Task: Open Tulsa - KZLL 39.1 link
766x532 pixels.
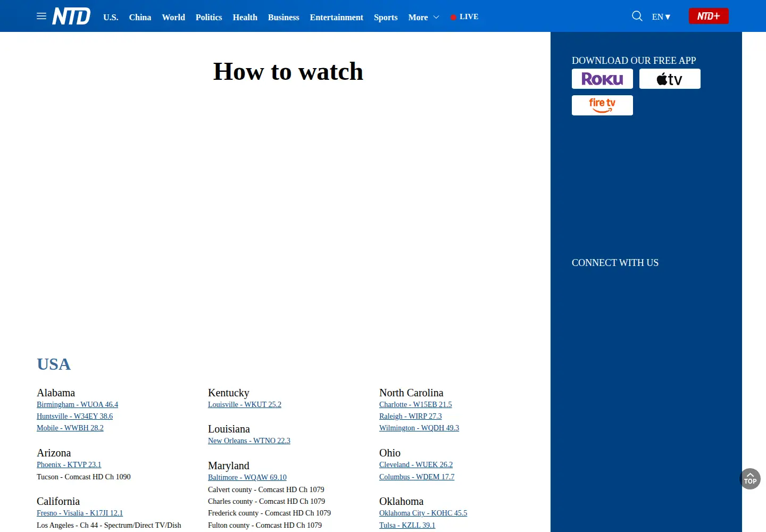Action: coord(407,526)
